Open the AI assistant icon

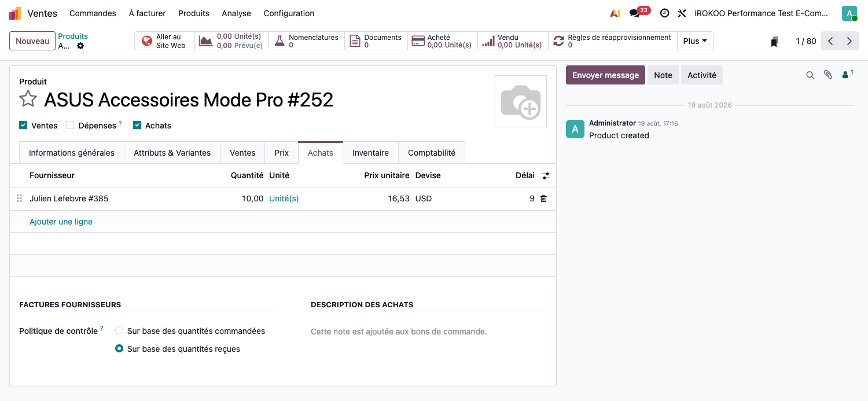click(615, 13)
